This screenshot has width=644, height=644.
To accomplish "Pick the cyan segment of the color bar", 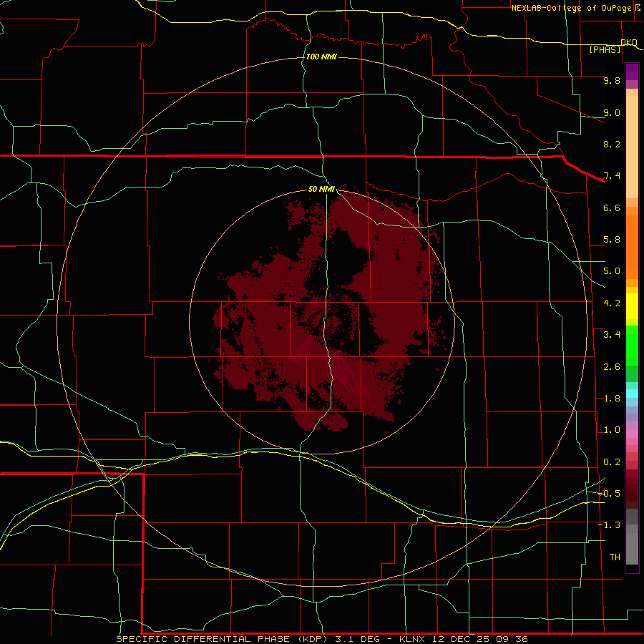I will [632, 394].
